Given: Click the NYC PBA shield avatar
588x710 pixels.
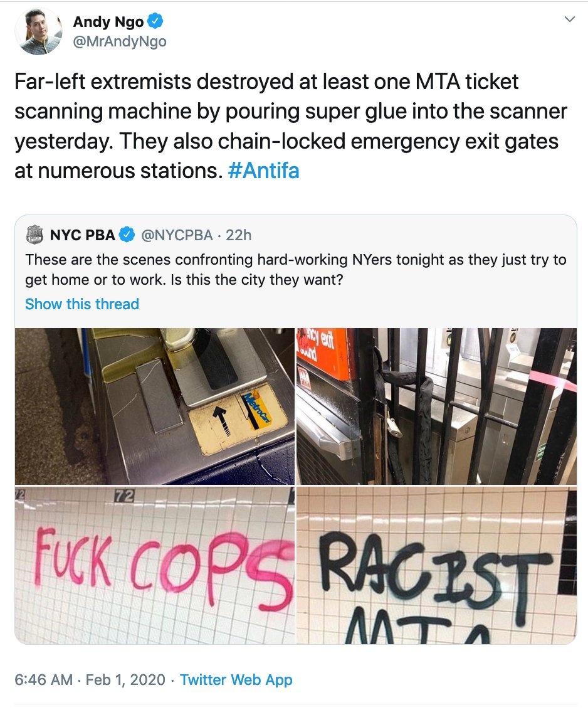Looking at the screenshot, I should click(x=34, y=235).
